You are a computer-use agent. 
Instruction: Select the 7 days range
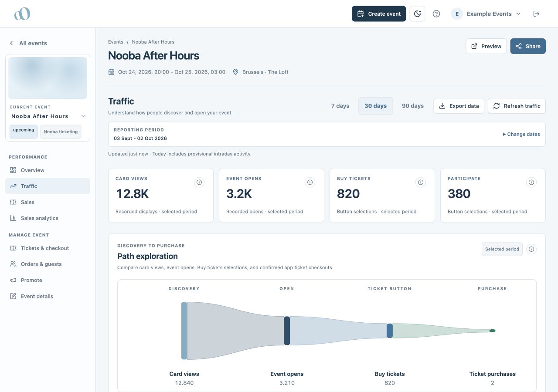tap(340, 106)
